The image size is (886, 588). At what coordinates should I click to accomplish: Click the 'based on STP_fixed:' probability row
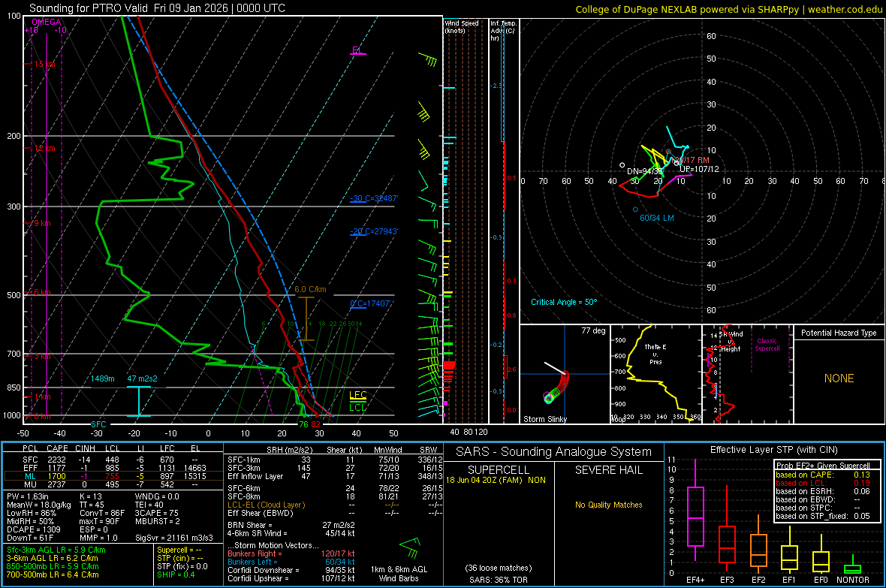[x=823, y=516]
